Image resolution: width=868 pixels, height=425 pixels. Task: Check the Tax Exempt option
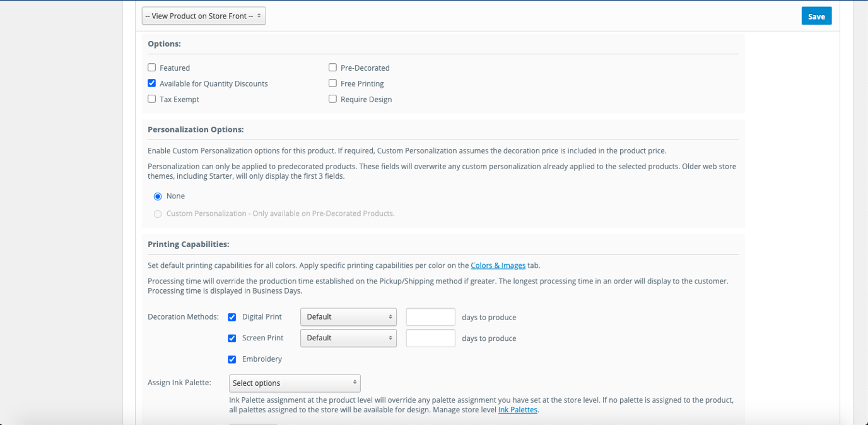tap(151, 99)
